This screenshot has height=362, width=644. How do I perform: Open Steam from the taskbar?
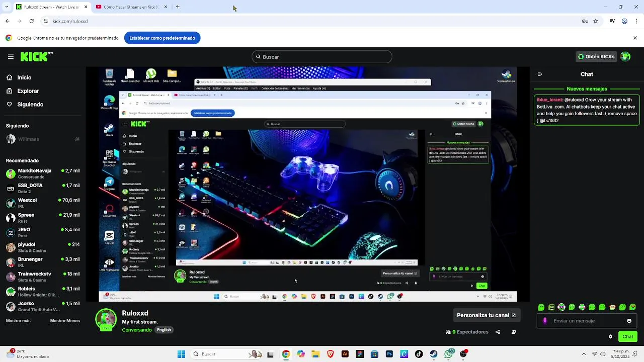click(x=434, y=354)
